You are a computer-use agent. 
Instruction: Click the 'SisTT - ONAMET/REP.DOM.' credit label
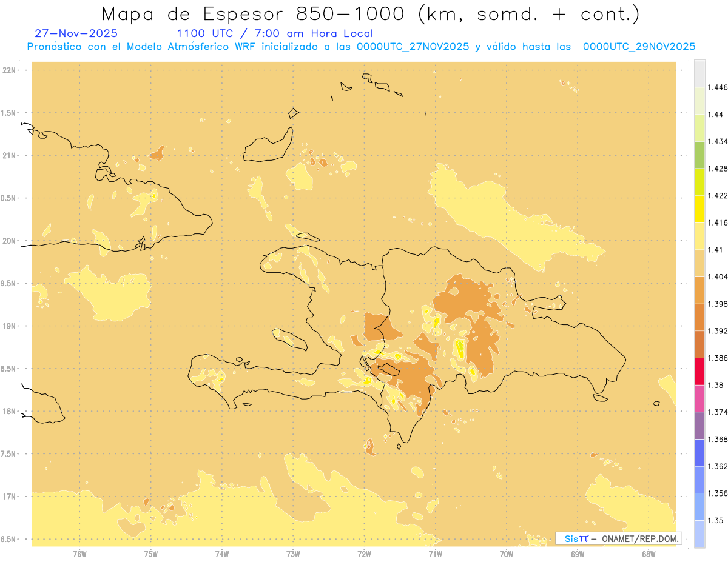click(619, 538)
